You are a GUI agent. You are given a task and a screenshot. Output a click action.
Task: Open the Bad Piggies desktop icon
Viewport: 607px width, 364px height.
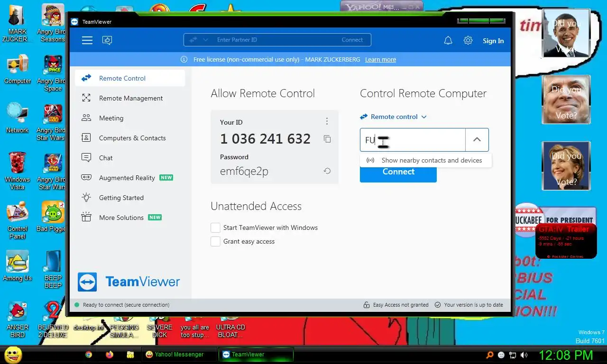click(x=52, y=217)
